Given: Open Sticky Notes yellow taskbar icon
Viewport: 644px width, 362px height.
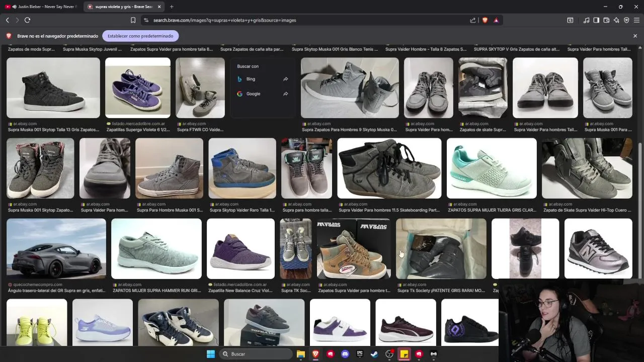Looking at the screenshot, I should point(404,354).
